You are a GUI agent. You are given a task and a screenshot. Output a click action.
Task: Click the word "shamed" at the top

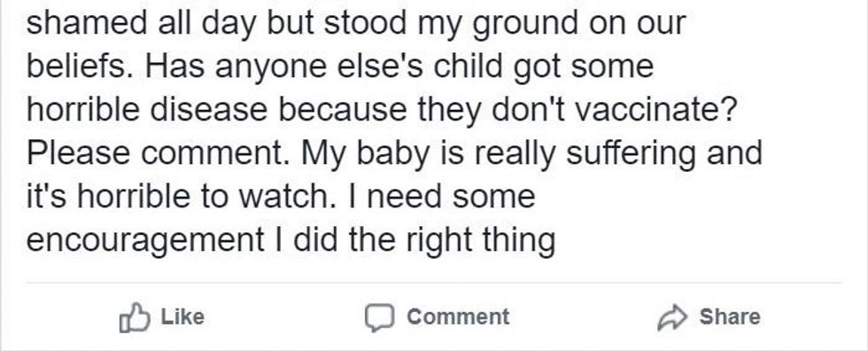coord(83,23)
